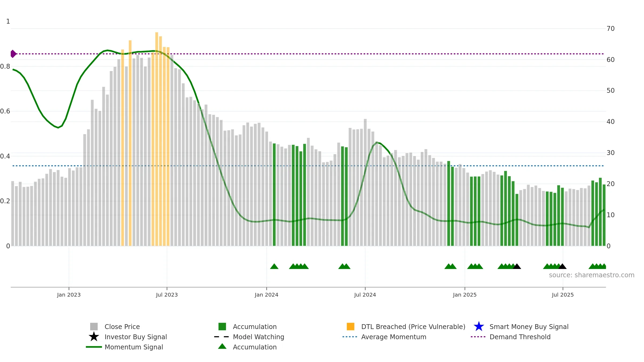Screen dimensions: 644x362
Task: Click the Jul 2023 axis label
Action: (x=167, y=295)
